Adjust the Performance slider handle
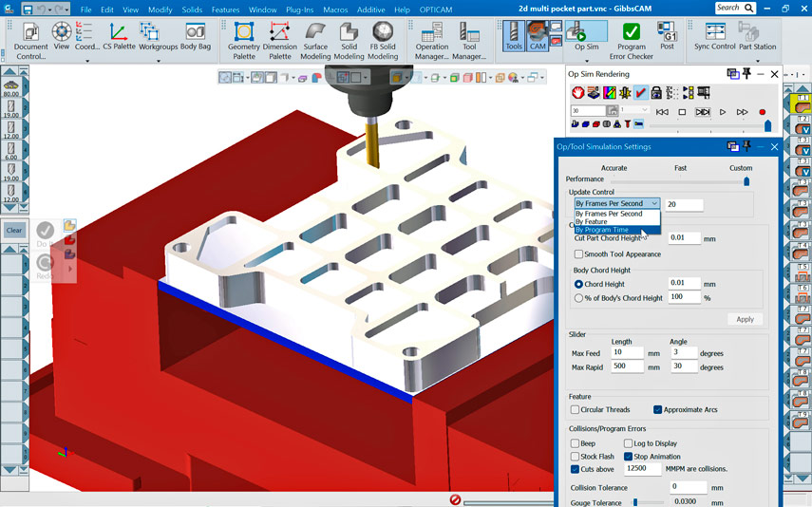 746,180
